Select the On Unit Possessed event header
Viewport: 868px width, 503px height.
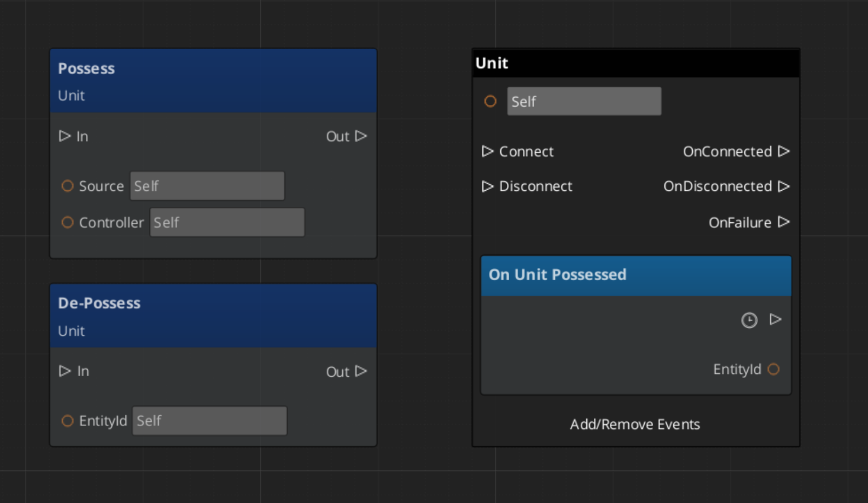click(635, 275)
